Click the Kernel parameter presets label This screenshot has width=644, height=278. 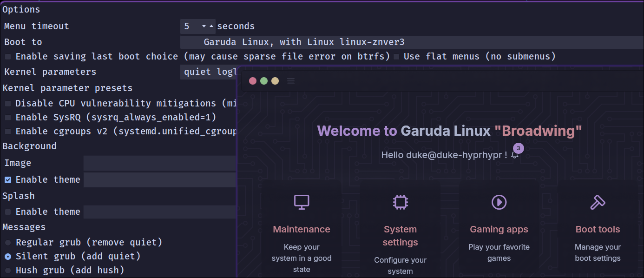[x=67, y=88]
